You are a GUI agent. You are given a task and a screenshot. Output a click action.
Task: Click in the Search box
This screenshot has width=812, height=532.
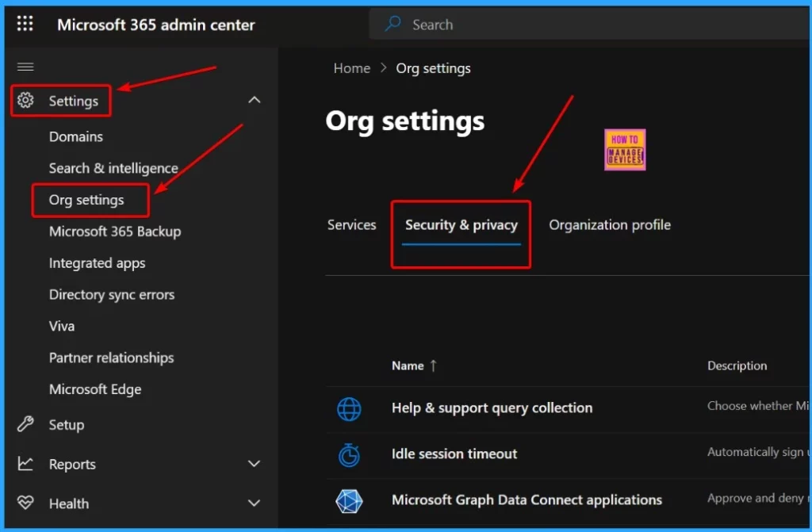pyautogui.click(x=590, y=24)
